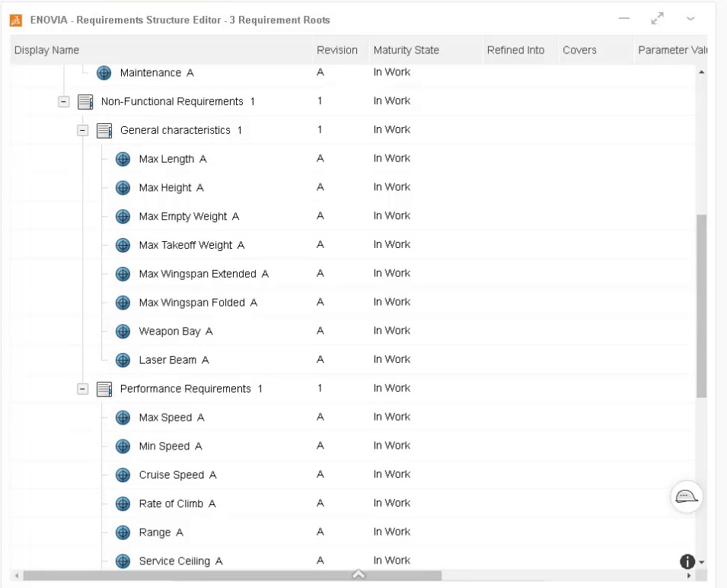Viewport: 727px width, 588px height.
Task: Click the Performance Requirements specification icon
Action: pyautogui.click(x=104, y=389)
